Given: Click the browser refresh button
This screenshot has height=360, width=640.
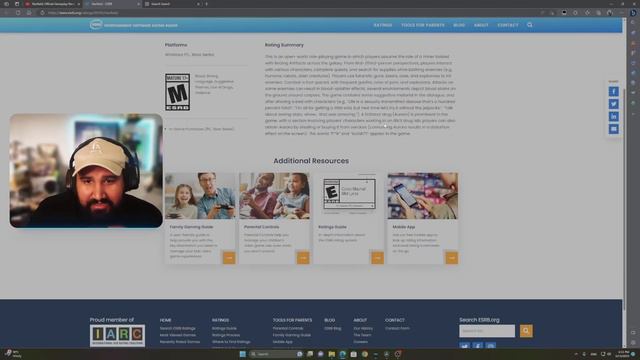Looking at the screenshot, I should 18,13.
